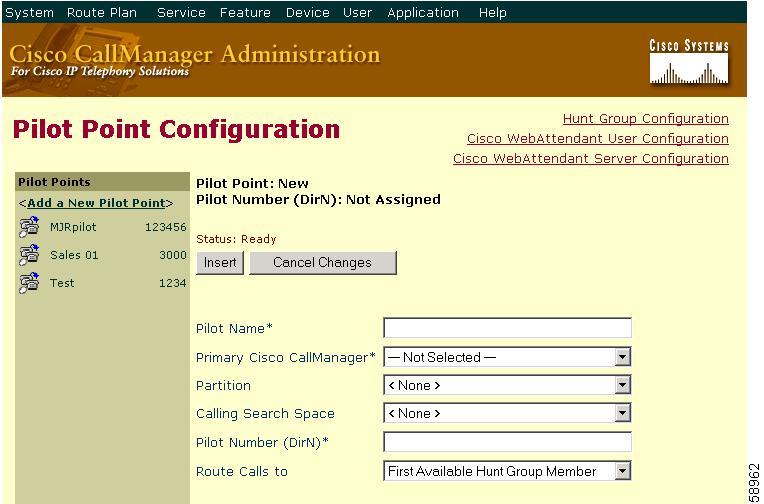Click the Status: Ready text

click(x=236, y=239)
